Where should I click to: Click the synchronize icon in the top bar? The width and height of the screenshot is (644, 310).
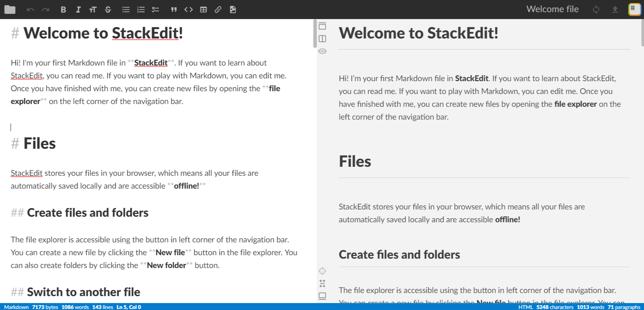click(596, 9)
